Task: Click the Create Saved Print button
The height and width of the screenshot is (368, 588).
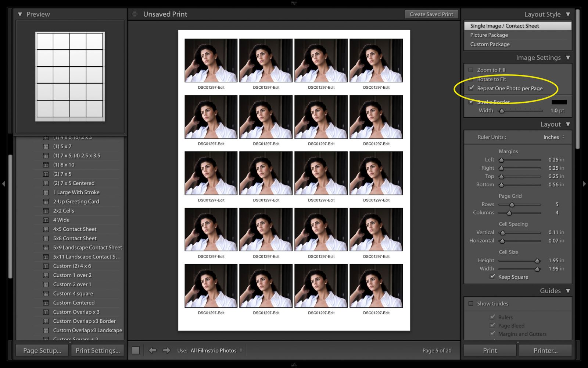Action: coord(431,14)
